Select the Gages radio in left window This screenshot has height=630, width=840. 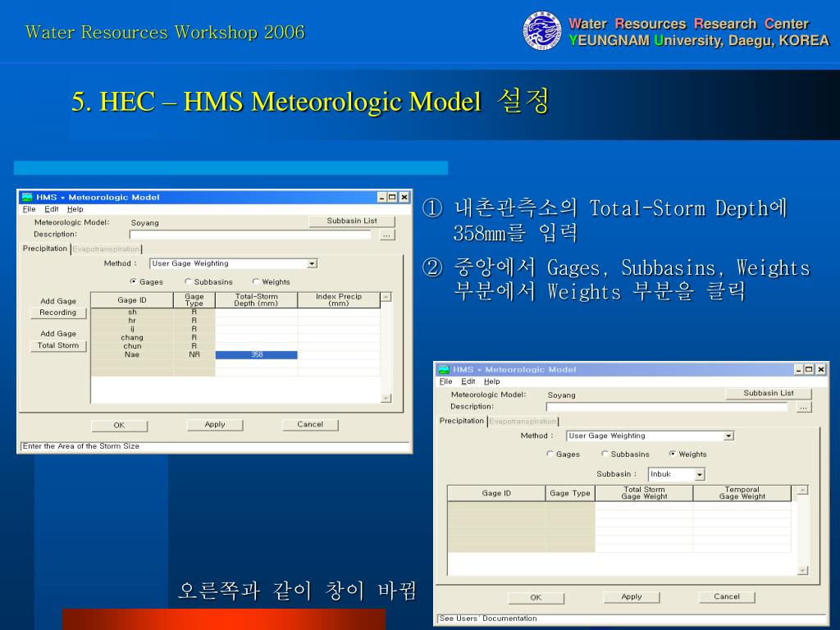pyautogui.click(x=134, y=281)
